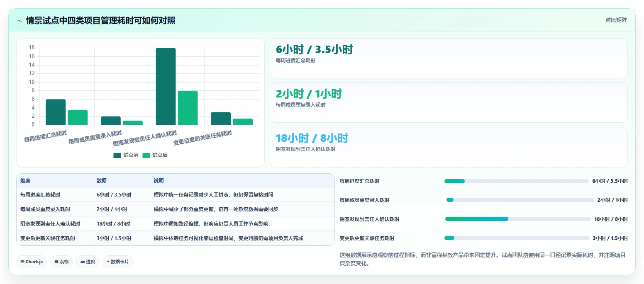Click the dark 试点前 bar for 每周进度汇总耗时
This screenshot has width=644, height=284.
coord(56,112)
